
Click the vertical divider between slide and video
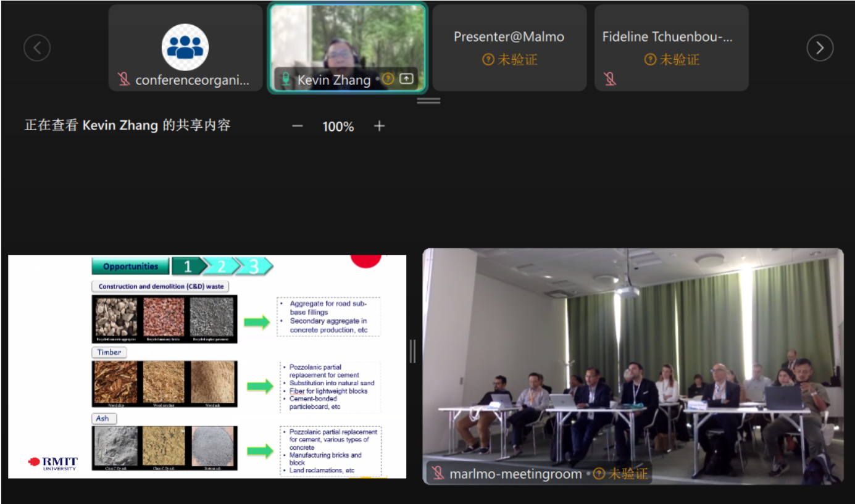coord(413,352)
